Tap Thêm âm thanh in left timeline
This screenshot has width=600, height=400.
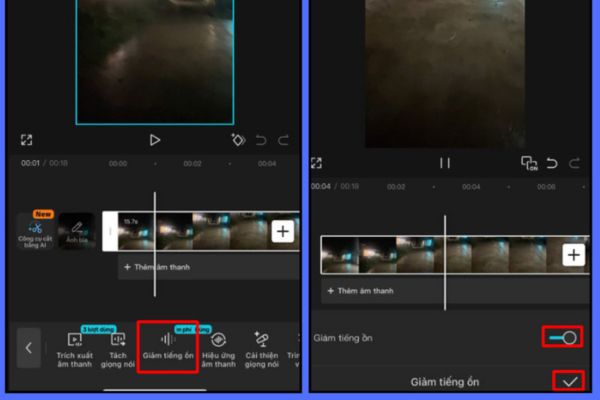pyautogui.click(x=156, y=267)
